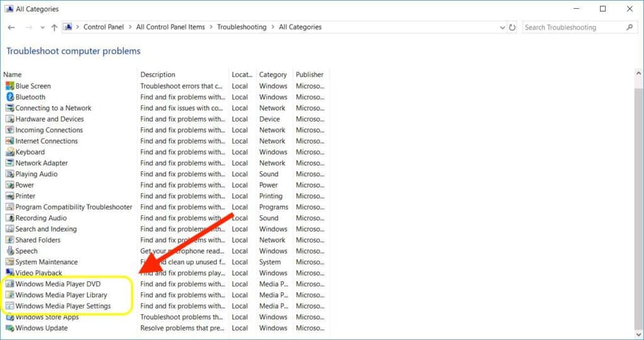Select the Incoming Connections icon
The width and height of the screenshot is (644, 340).
[9, 130]
